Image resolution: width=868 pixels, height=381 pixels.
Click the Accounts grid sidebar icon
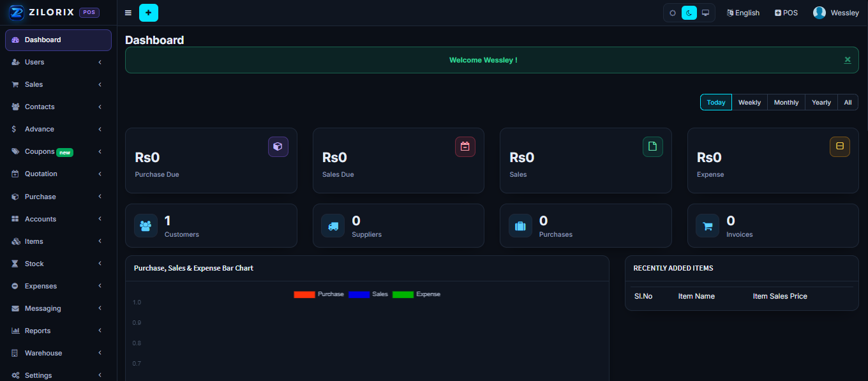[x=15, y=219]
